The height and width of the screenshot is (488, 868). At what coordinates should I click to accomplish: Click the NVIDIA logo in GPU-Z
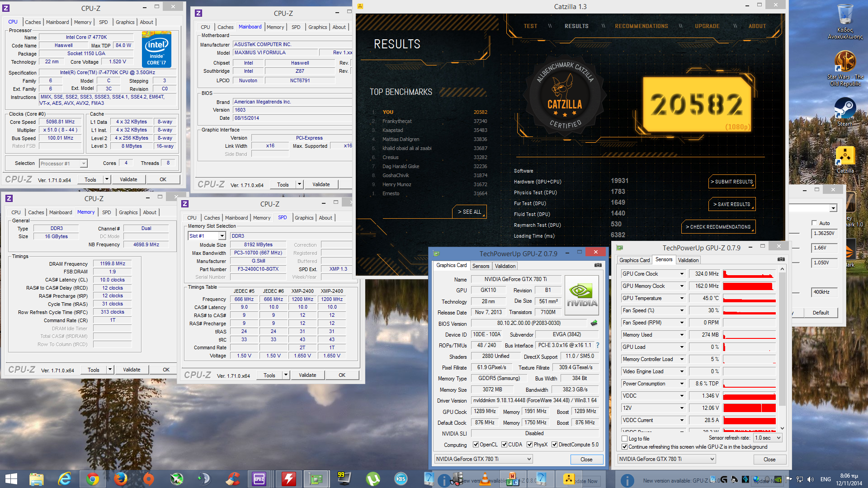[582, 295]
